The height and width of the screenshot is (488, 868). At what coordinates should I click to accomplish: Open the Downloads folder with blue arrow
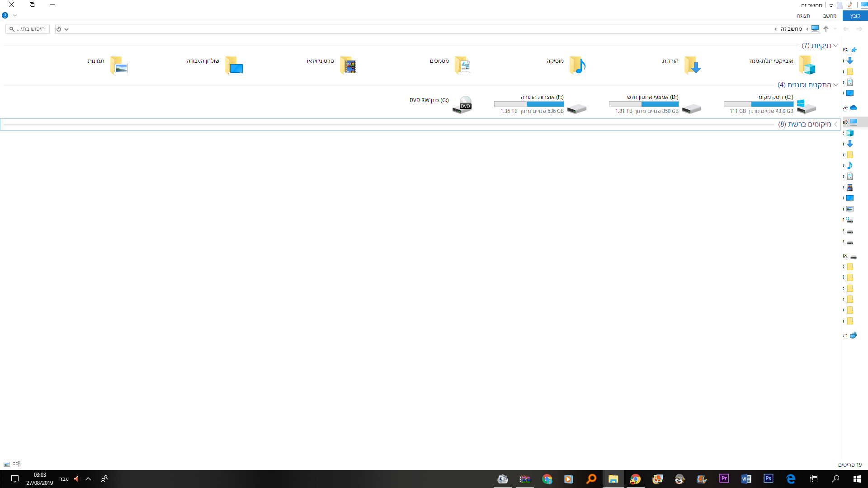(692, 66)
